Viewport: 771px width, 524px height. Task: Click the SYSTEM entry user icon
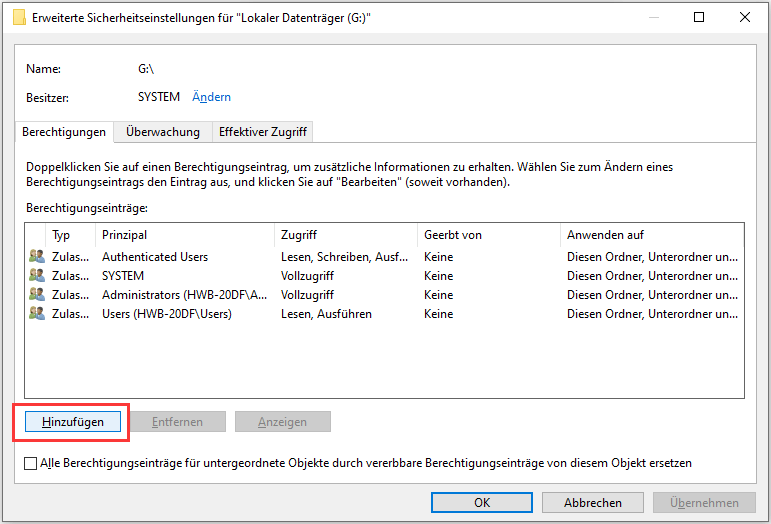pos(37,276)
